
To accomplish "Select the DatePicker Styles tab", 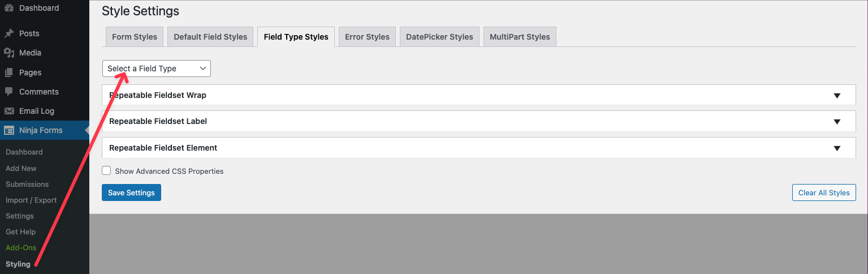I will [x=439, y=37].
